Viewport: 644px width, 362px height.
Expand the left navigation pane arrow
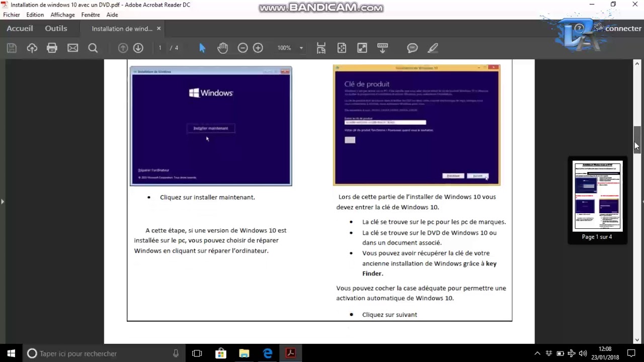click(3, 202)
